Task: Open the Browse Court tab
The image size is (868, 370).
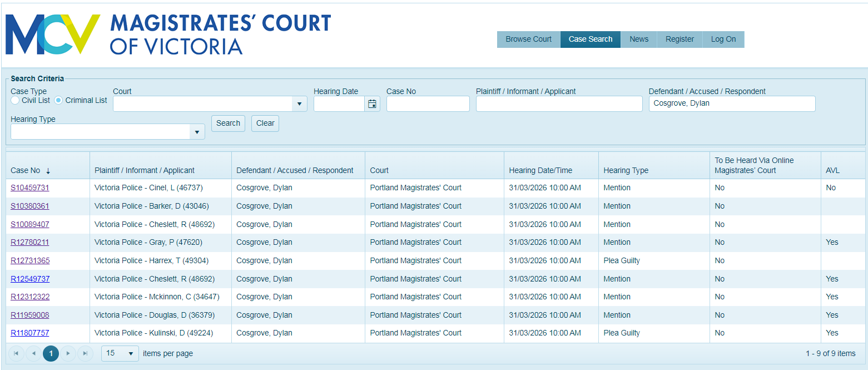Action: tap(528, 40)
